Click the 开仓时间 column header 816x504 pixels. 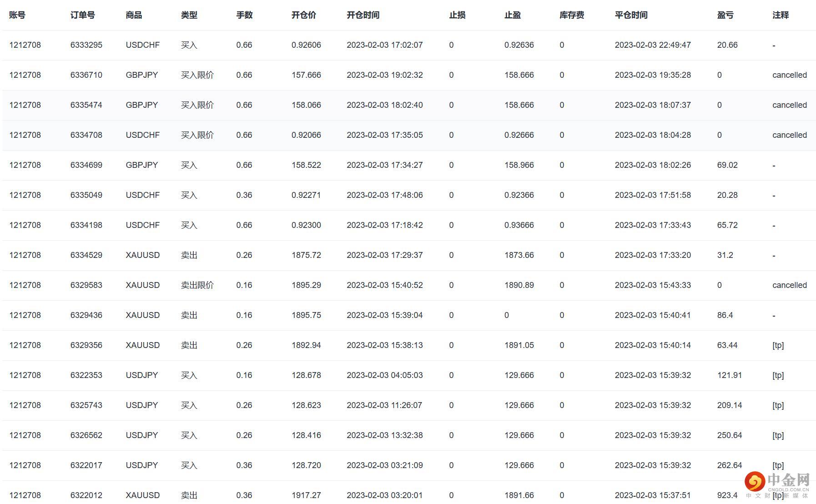pyautogui.click(x=363, y=15)
